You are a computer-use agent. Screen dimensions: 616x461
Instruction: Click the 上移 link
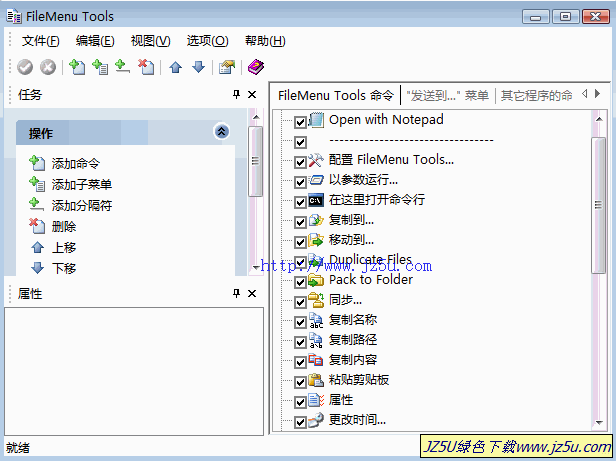click(x=64, y=247)
